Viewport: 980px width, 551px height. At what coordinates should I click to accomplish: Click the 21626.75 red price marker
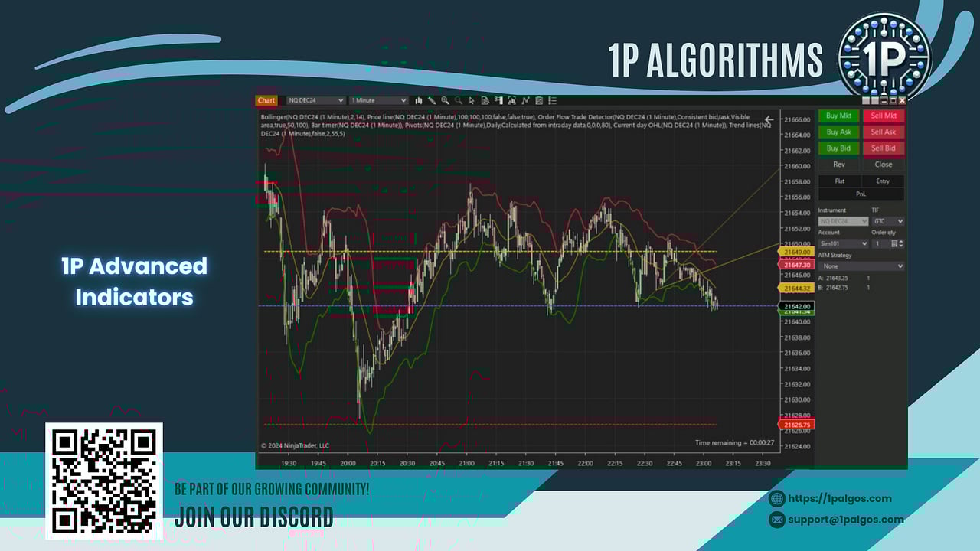tap(795, 424)
